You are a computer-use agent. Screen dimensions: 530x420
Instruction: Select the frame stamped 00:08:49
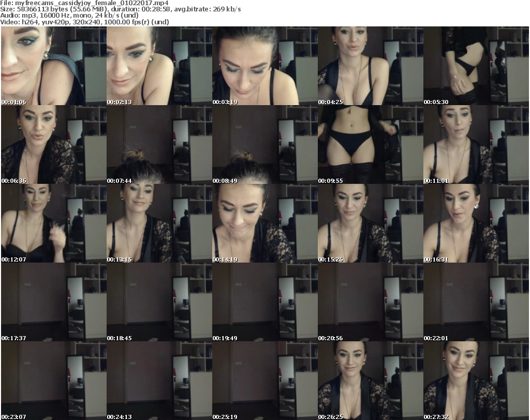264,144
